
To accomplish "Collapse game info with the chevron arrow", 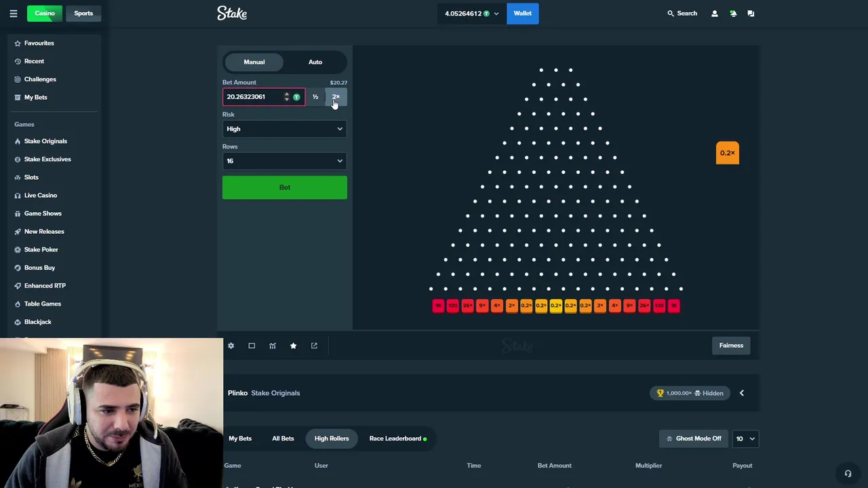I will [742, 393].
